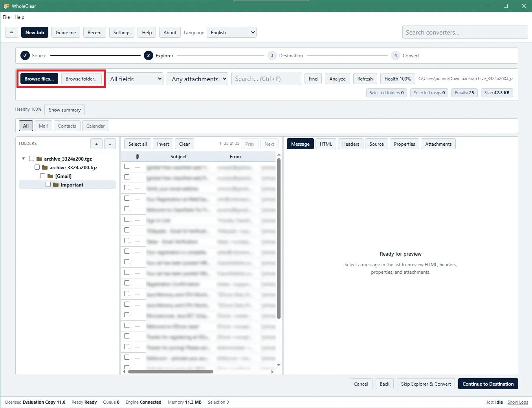Click the About button

click(x=170, y=33)
